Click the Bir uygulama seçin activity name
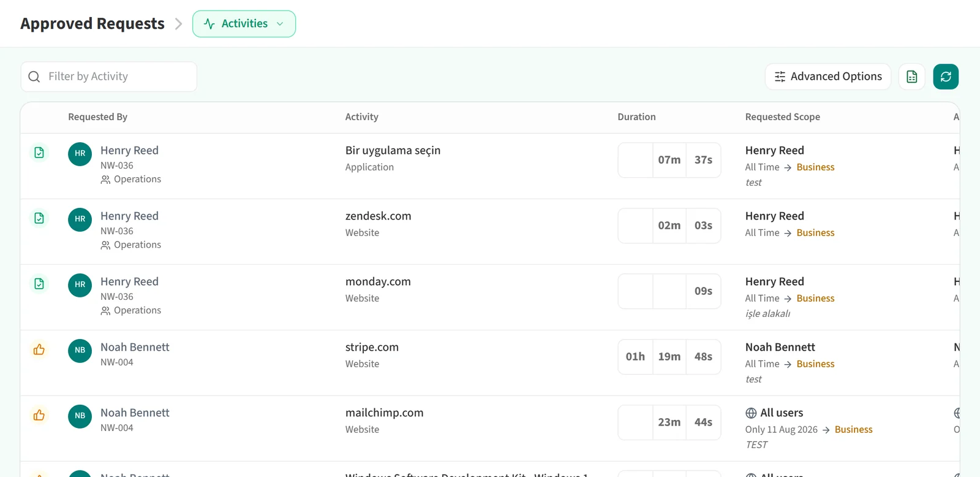 393,151
